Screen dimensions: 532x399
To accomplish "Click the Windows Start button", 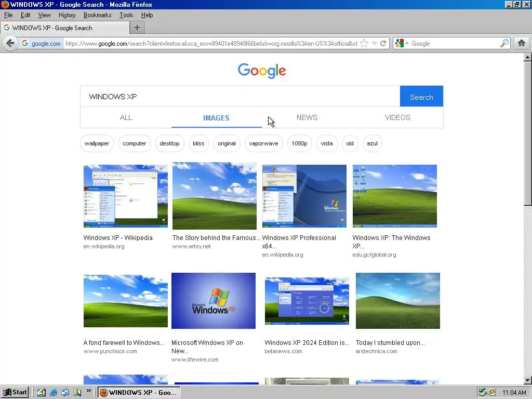I will click(x=15, y=392).
